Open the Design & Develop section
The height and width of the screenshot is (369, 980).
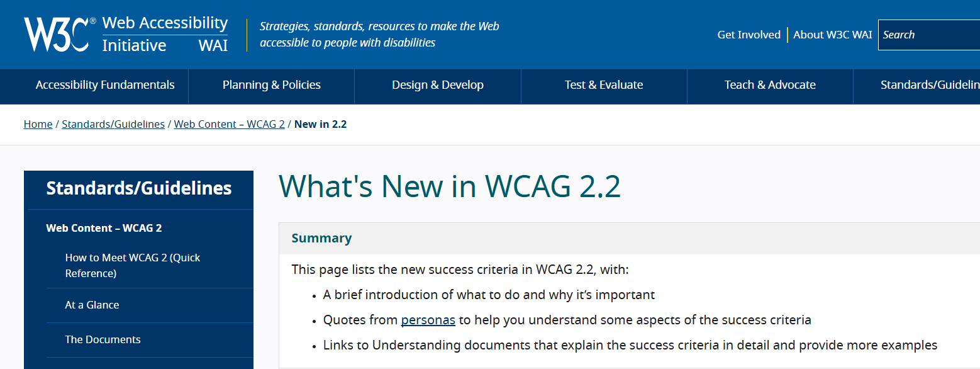point(437,85)
